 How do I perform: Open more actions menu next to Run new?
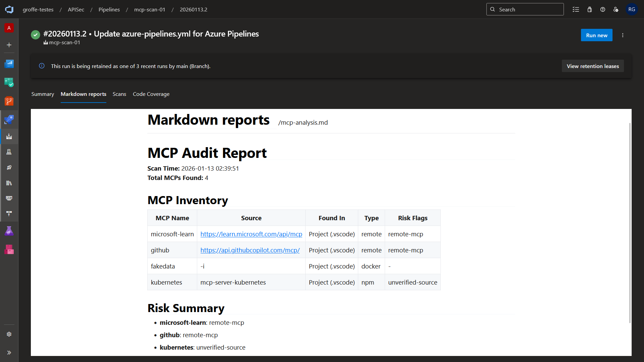tap(623, 35)
